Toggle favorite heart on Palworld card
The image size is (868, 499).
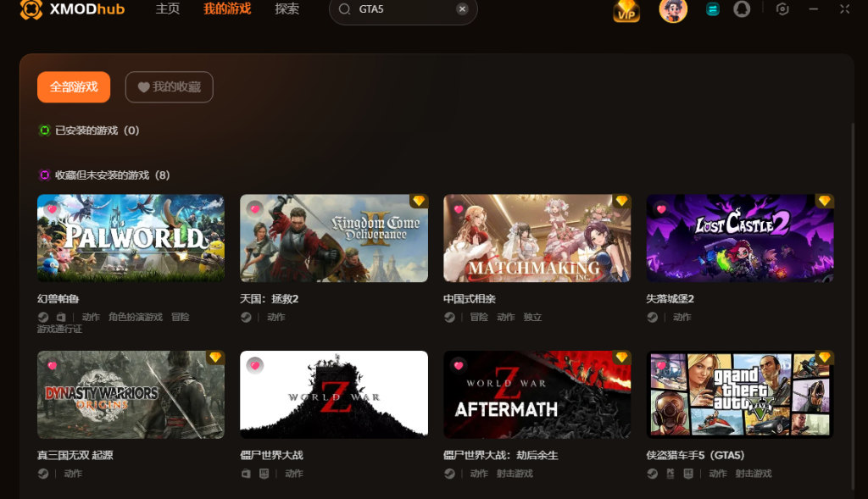pyautogui.click(x=52, y=209)
